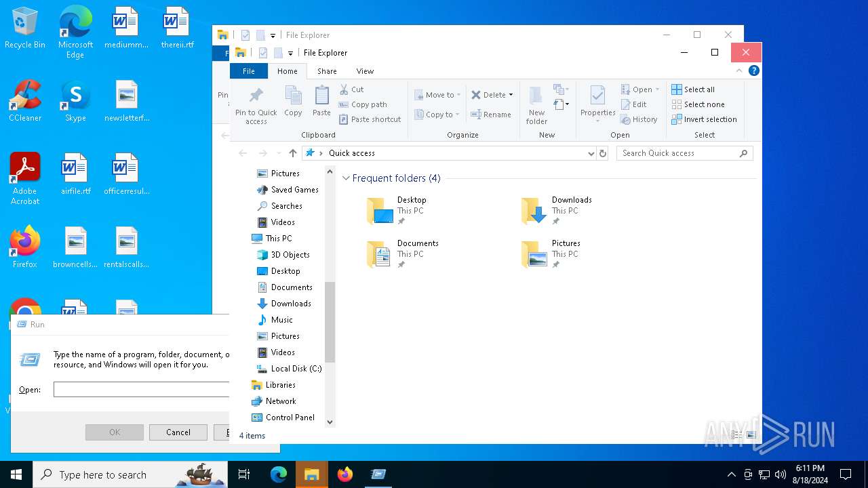Select airfile.rtf desktop file
Screen dimensions: 868x488
click(75, 174)
